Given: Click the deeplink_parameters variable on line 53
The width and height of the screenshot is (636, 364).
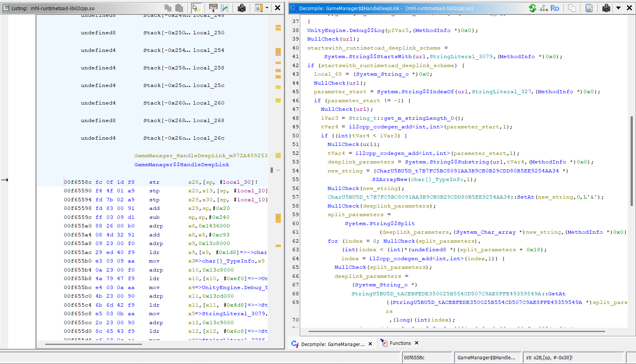Looking at the screenshot, I should click(x=361, y=162).
